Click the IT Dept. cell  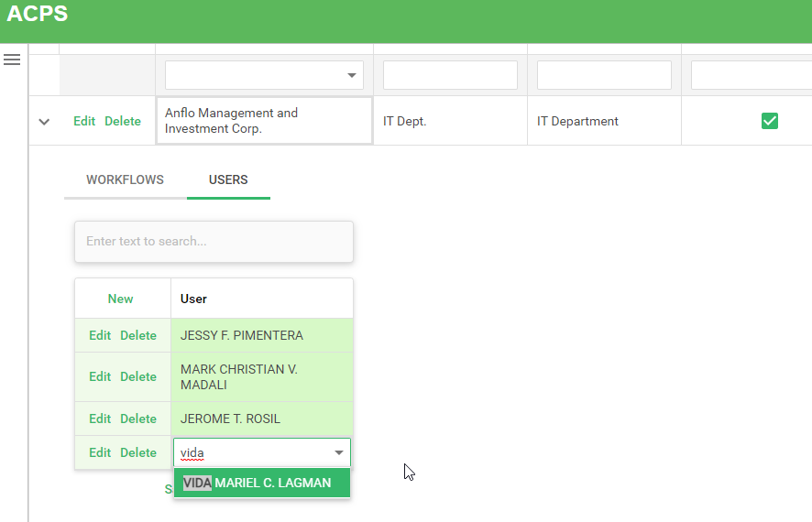click(x=450, y=121)
